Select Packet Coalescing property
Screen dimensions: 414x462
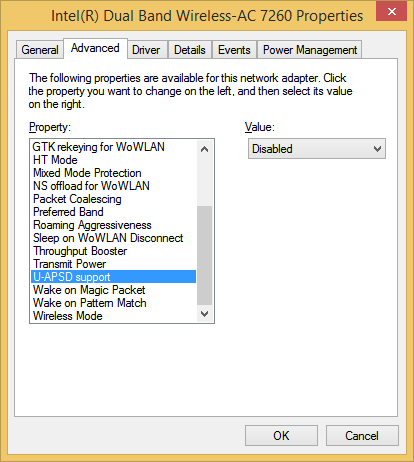pos(113,199)
